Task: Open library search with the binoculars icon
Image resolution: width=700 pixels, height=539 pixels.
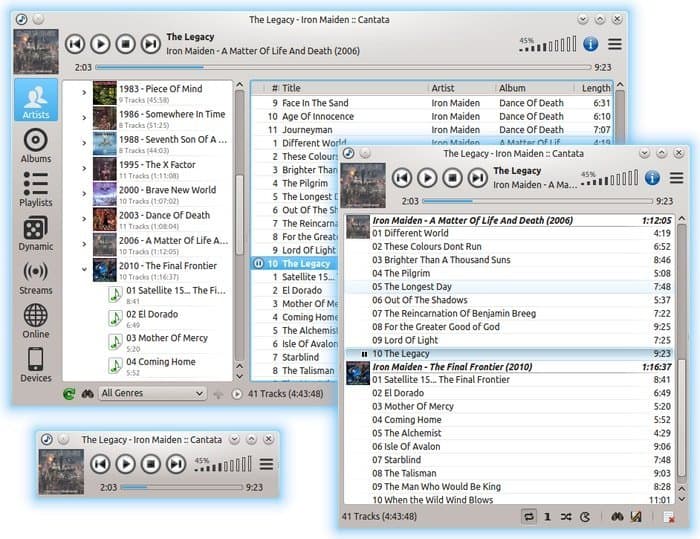Action: [88, 394]
